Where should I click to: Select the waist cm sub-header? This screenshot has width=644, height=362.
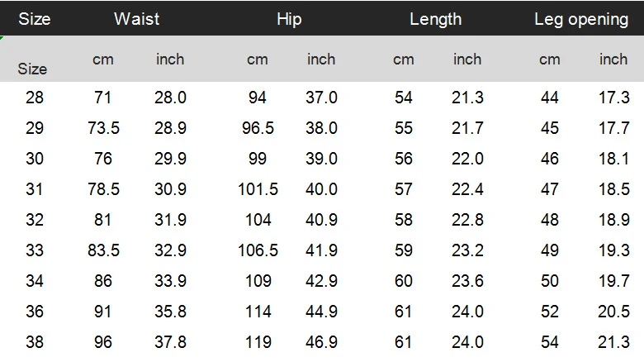pyautogui.click(x=103, y=60)
